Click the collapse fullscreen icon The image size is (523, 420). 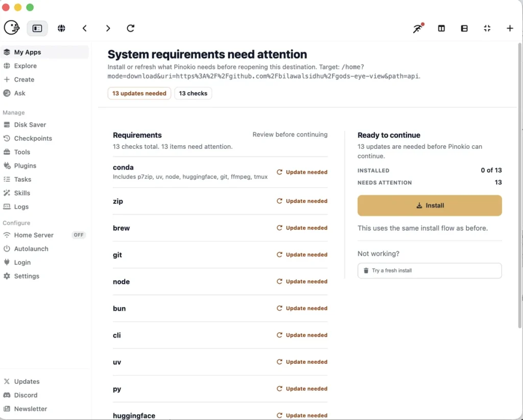tap(487, 28)
